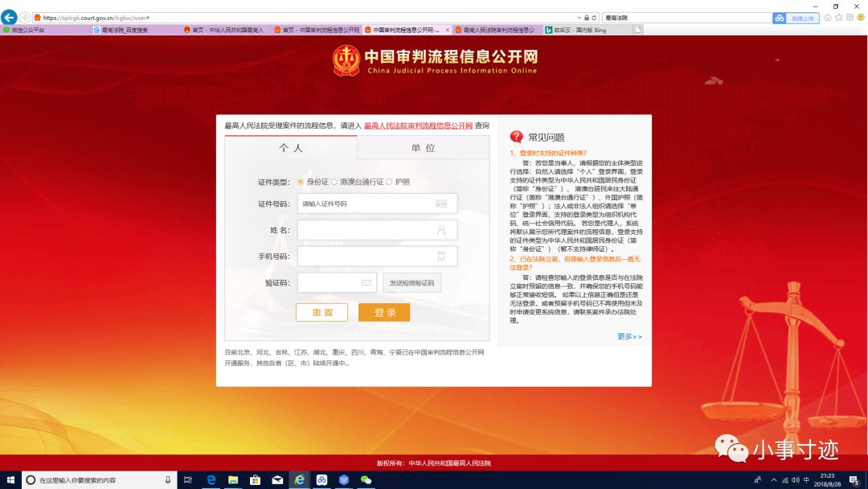Switch to the 政采云 - 国内版 Bing tab
The width and height of the screenshot is (868, 489).
pos(587,30)
